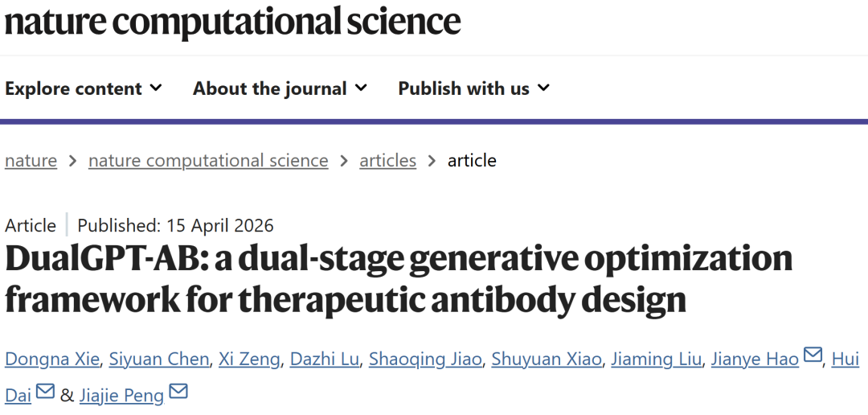868x415 pixels.
Task: Click author Jiaming Liu's name
Action: 656,359
